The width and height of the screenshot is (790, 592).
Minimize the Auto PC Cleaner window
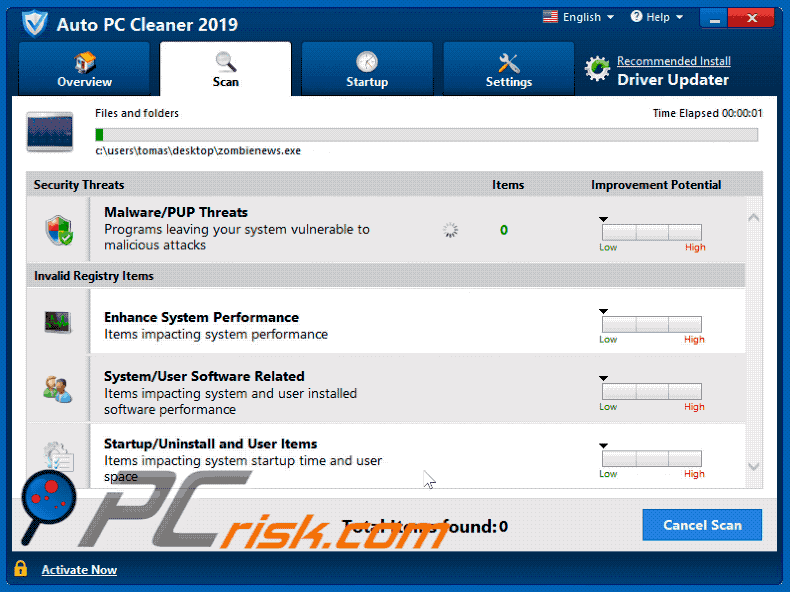[x=714, y=19]
